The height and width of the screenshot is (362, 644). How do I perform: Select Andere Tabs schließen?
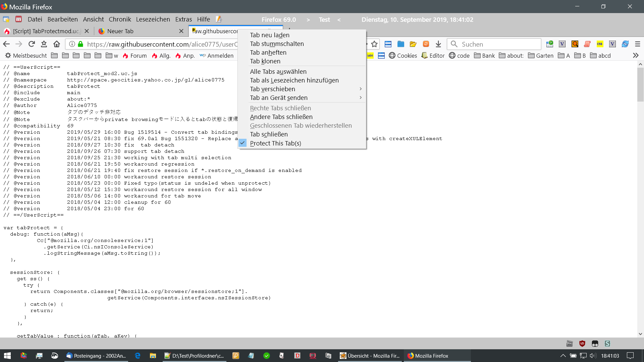tap(281, 117)
